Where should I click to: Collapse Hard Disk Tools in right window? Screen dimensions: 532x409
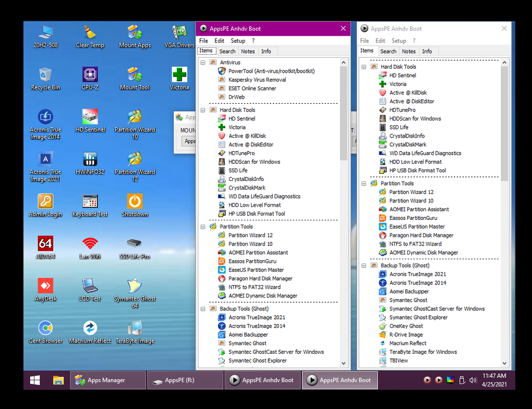(x=364, y=67)
